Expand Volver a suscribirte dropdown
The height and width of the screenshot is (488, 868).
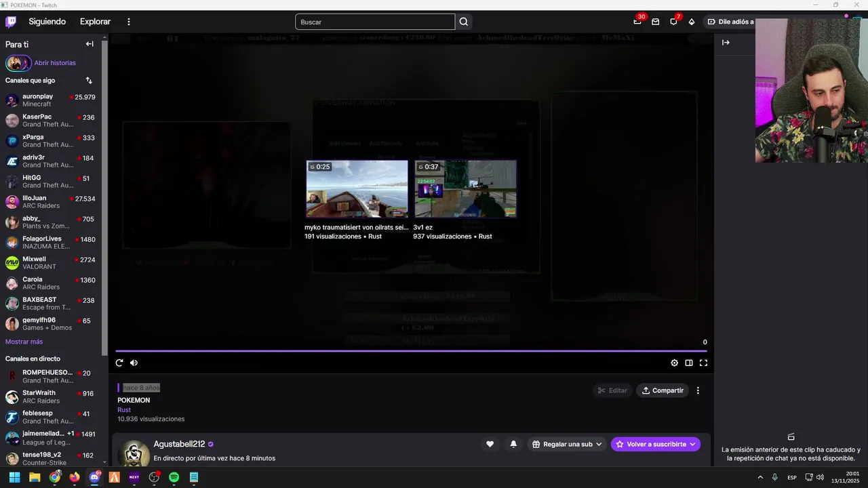656,444
